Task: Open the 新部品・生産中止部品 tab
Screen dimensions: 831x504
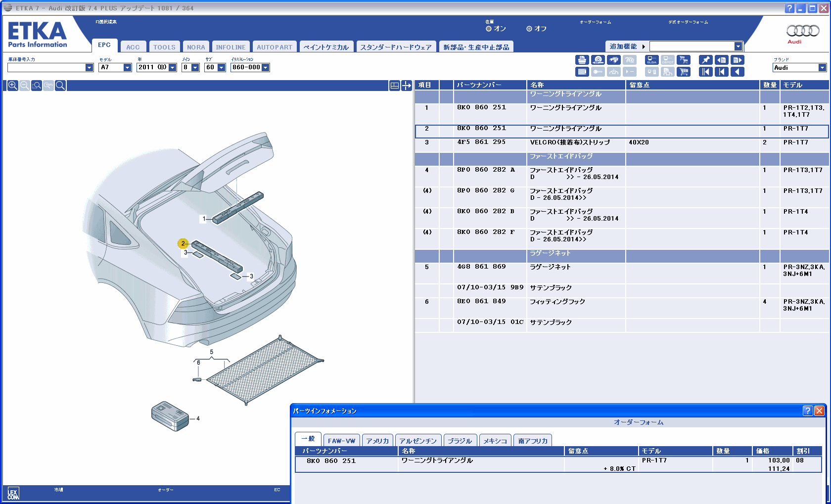Action: pyautogui.click(x=476, y=47)
